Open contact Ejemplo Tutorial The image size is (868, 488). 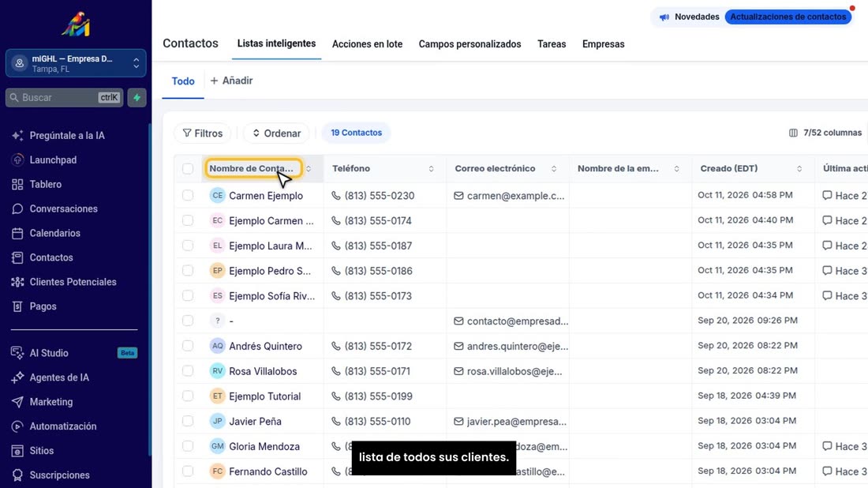tap(264, 396)
